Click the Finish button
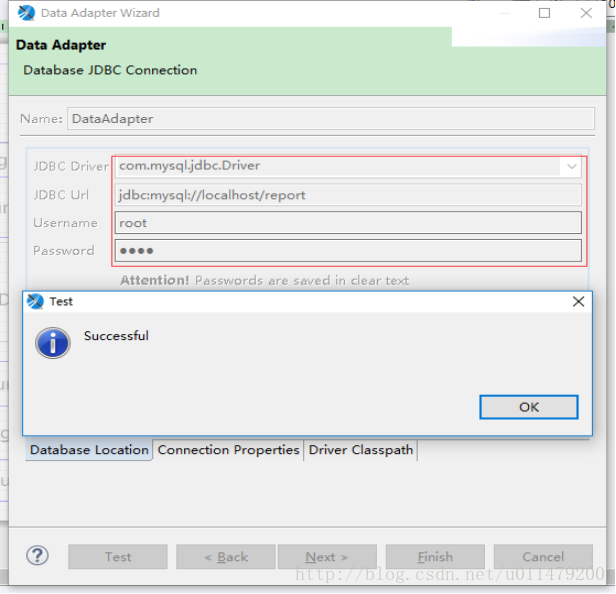This screenshot has height=594, width=616. coord(435,557)
